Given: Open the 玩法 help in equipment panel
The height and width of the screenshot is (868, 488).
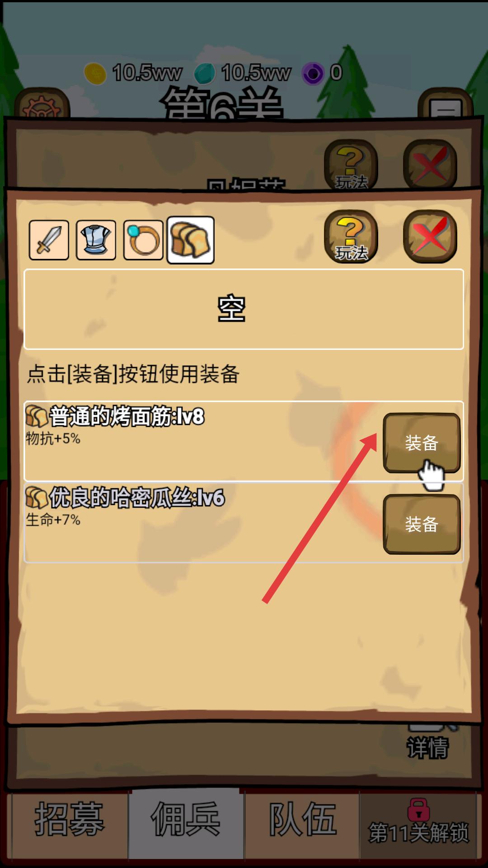Looking at the screenshot, I should [x=351, y=236].
